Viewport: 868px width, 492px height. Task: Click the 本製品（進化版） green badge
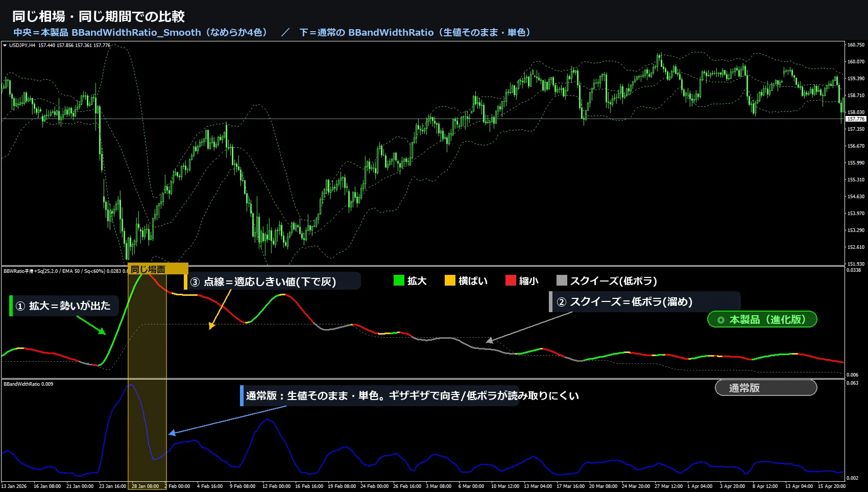coord(762,319)
